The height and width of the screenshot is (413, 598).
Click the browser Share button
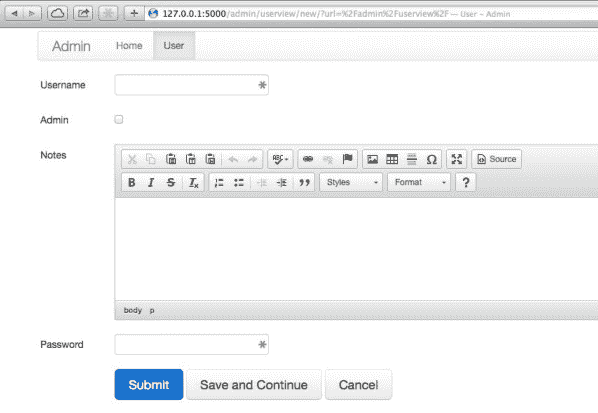[x=83, y=14]
